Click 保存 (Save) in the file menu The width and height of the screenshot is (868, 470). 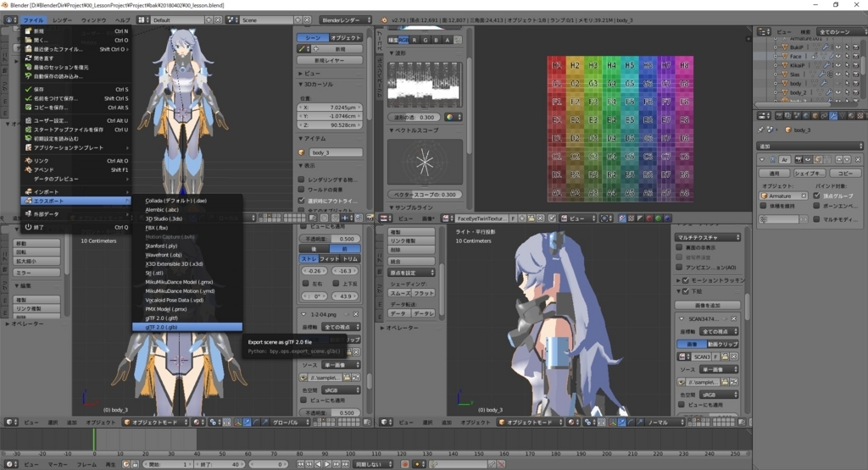76,89
